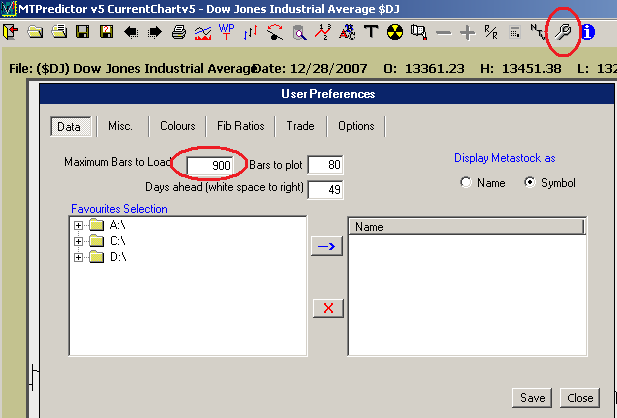Click the Days ahead input field

click(x=325, y=190)
